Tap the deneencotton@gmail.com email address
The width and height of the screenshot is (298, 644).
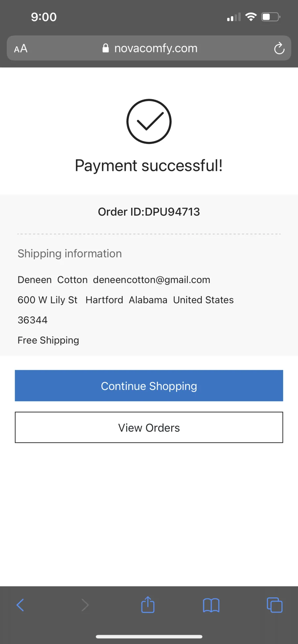tap(152, 280)
